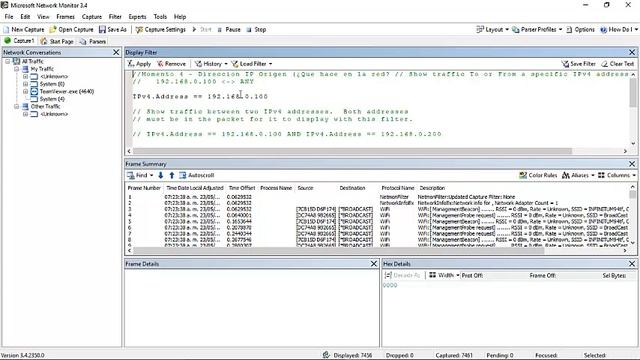Open the Capture menu

tap(91, 17)
